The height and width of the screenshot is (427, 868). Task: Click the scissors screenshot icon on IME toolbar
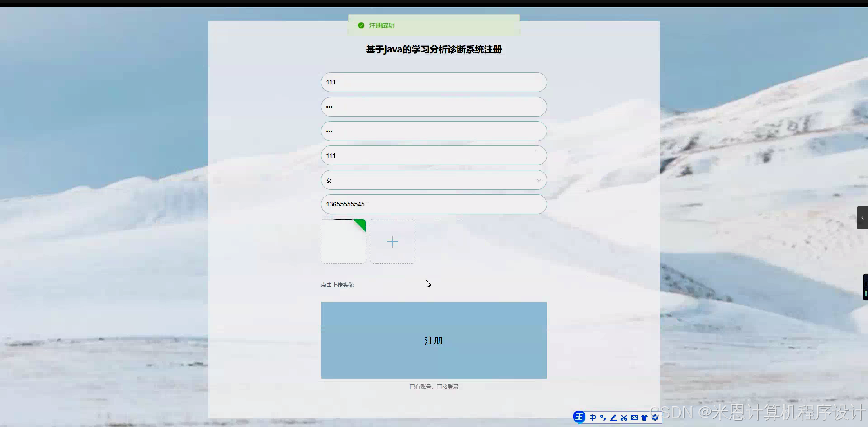tap(624, 417)
